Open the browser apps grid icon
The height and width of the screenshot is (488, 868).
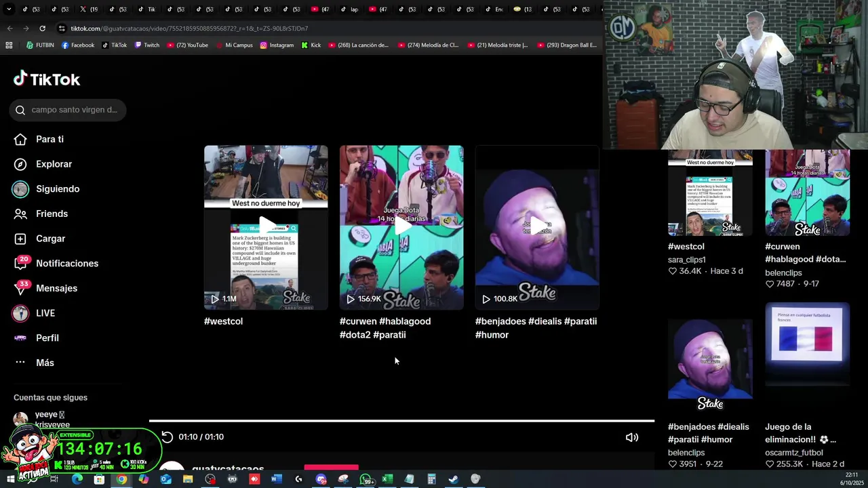[9, 45]
